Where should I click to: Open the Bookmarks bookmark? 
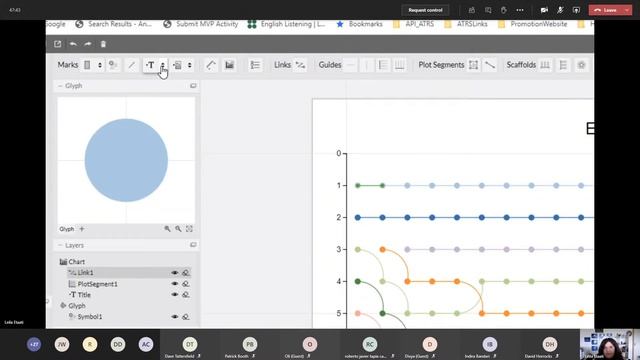point(359,24)
